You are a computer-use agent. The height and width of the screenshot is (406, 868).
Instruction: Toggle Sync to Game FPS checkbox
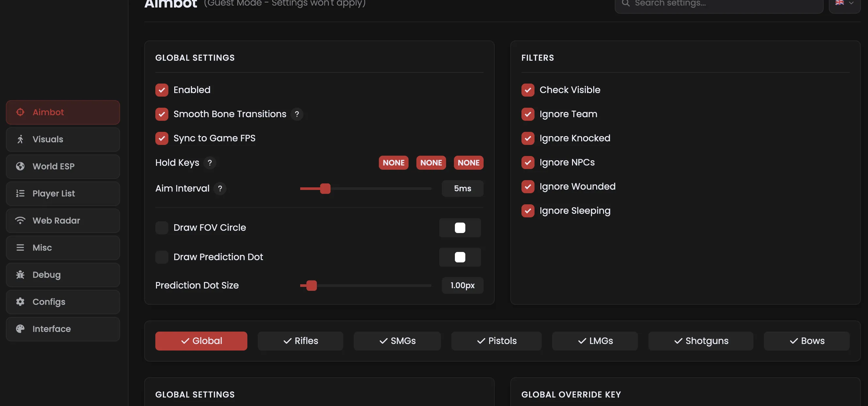coord(162,138)
